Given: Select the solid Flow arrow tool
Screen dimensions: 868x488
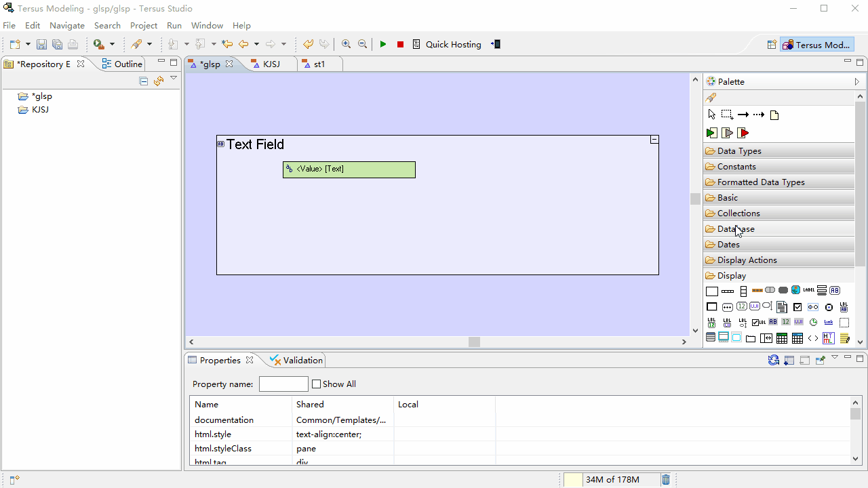Looking at the screenshot, I should pyautogui.click(x=743, y=115).
